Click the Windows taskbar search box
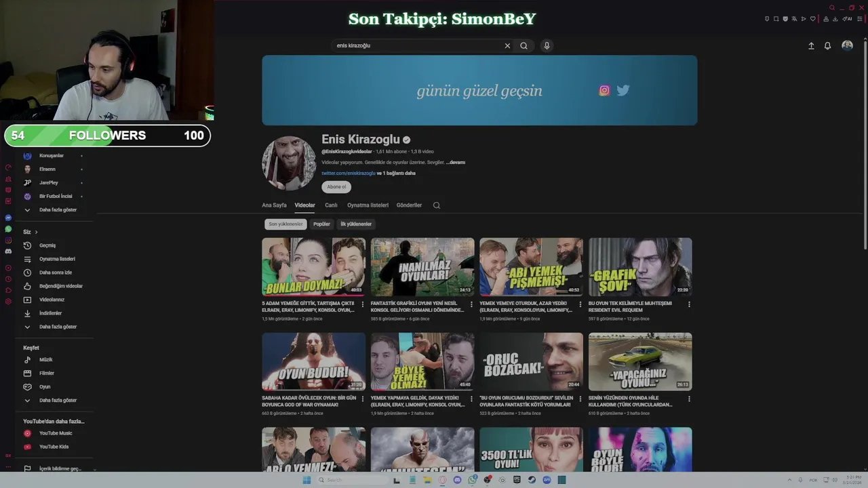This screenshot has height=488, width=868. coord(352,480)
